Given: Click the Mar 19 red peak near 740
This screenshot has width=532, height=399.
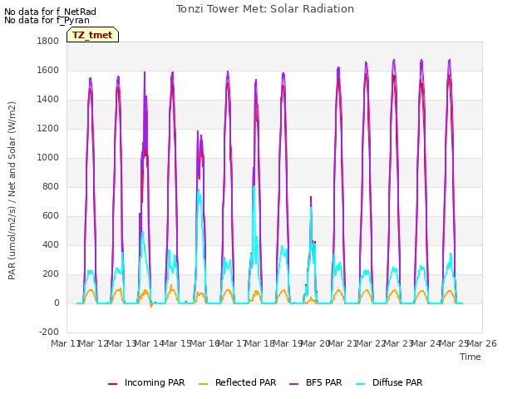Looking at the screenshot, I should click(x=311, y=198).
